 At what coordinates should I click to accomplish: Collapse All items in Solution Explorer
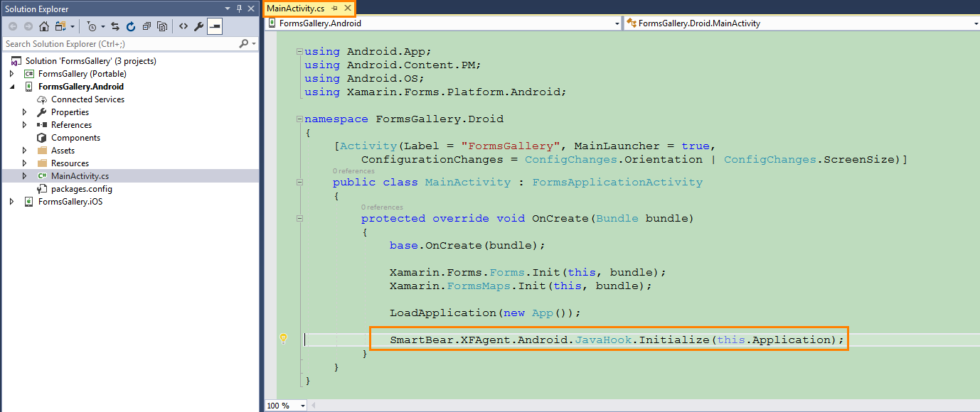[147, 26]
